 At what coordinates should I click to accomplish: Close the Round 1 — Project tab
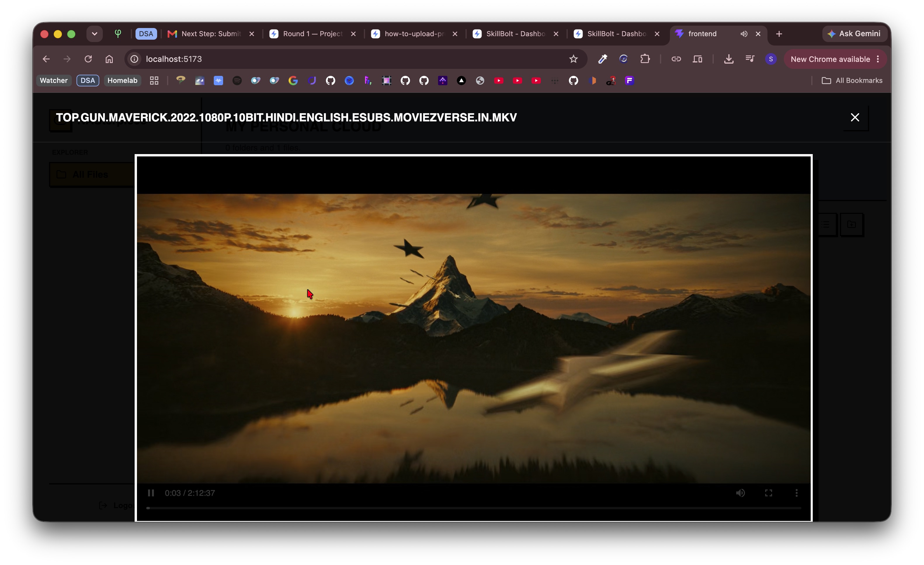coord(353,34)
